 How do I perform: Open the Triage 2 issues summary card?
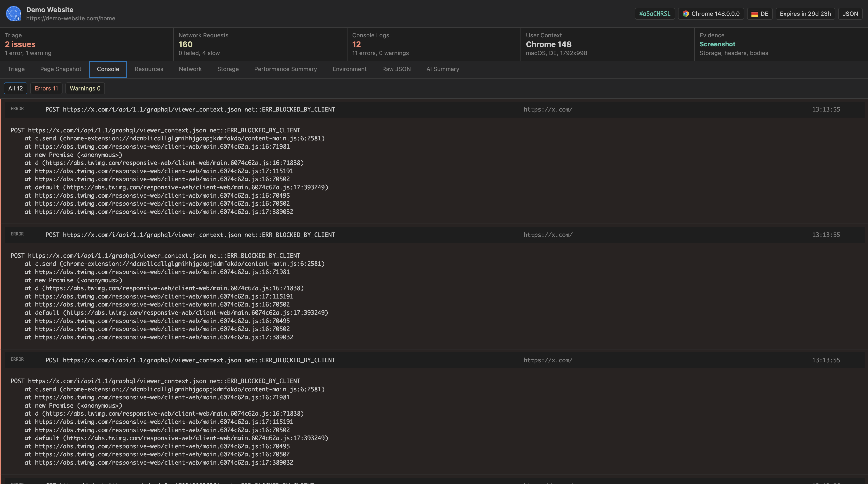coord(87,44)
